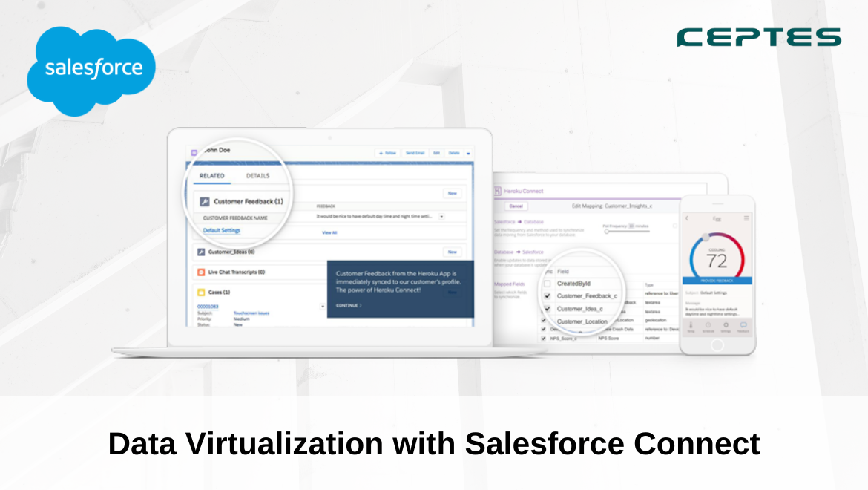Tap the Schedule clock icon on phone

click(x=708, y=326)
